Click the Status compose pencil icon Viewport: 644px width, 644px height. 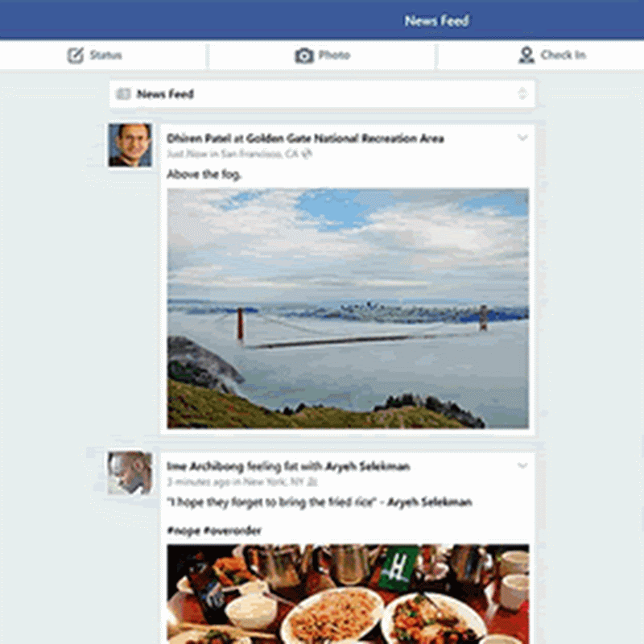[x=75, y=56]
